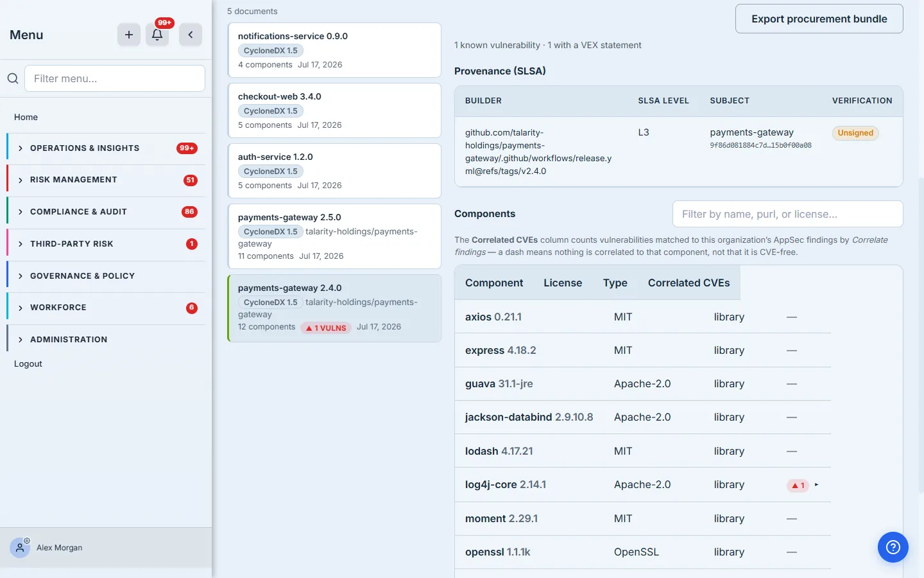Open checkout-web 3.4.0 document
Viewport: 924px width, 578px height.
pyautogui.click(x=334, y=110)
